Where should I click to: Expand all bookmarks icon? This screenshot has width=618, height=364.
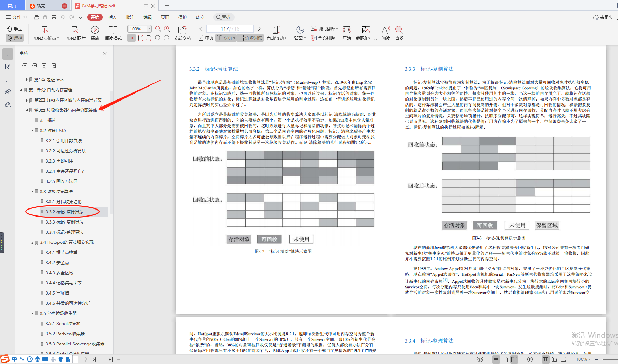point(25,66)
